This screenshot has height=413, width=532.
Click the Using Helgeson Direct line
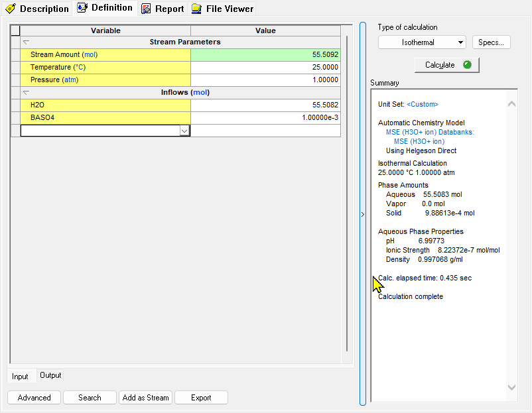click(x=421, y=150)
